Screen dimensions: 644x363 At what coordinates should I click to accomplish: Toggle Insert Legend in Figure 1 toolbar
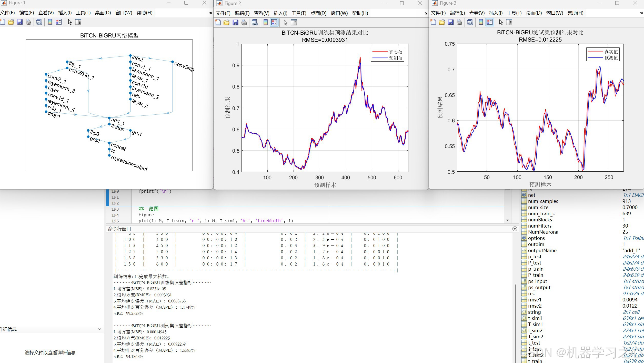pyautogui.click(x=59, y=22)
